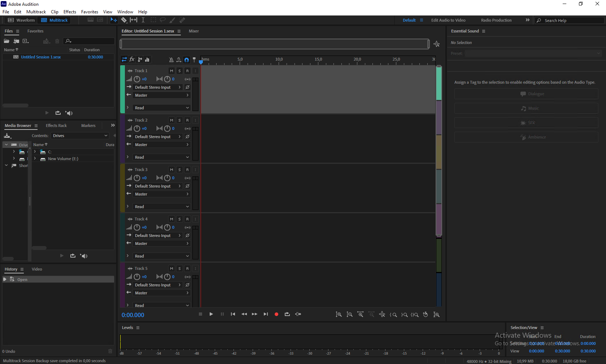The image size is (606, 364).
Task: Show Sends view in editor
Action: [140, 60]
